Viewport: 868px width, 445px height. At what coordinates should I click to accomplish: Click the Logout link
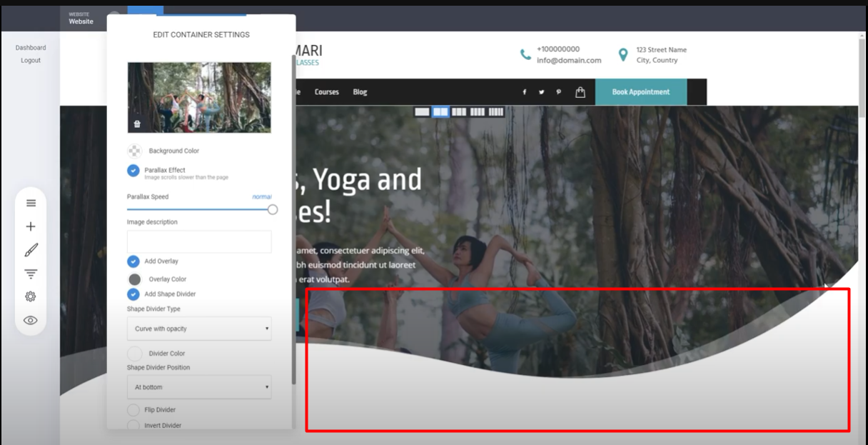31,61
